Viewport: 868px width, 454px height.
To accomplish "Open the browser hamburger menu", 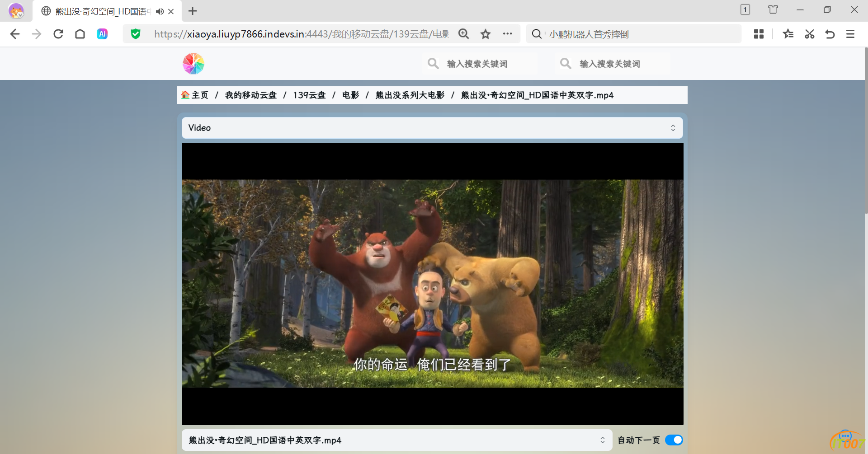I will coord(850,34).
